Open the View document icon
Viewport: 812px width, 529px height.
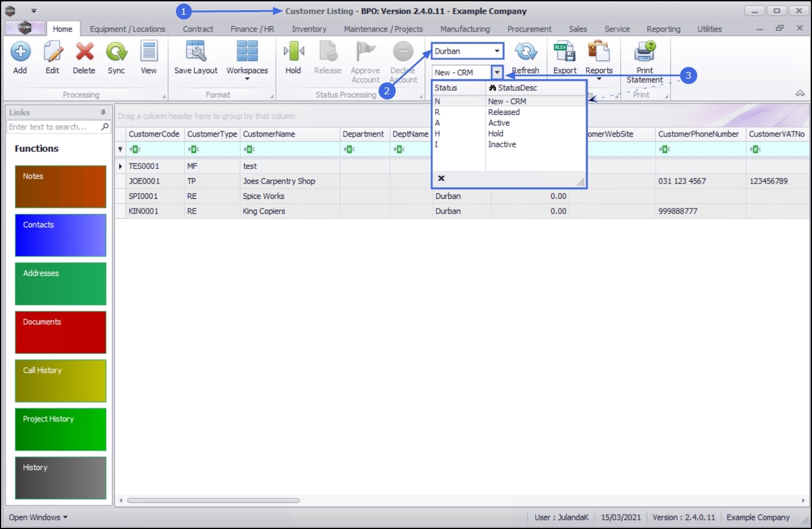click(149, 52)
